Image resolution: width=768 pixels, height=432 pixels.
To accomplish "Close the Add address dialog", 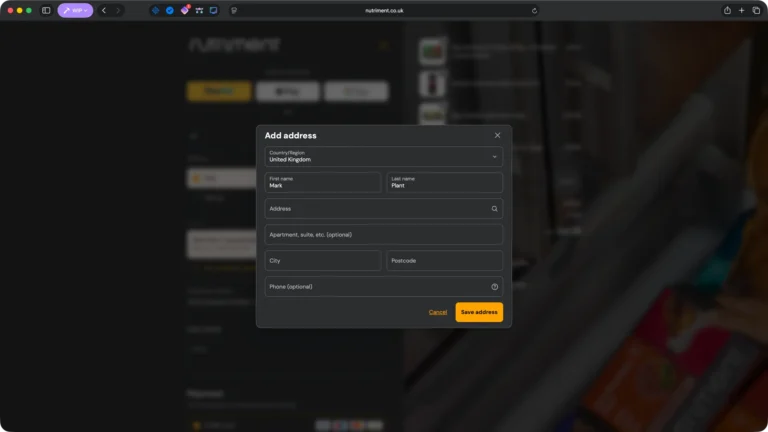I will coord(497,135).
